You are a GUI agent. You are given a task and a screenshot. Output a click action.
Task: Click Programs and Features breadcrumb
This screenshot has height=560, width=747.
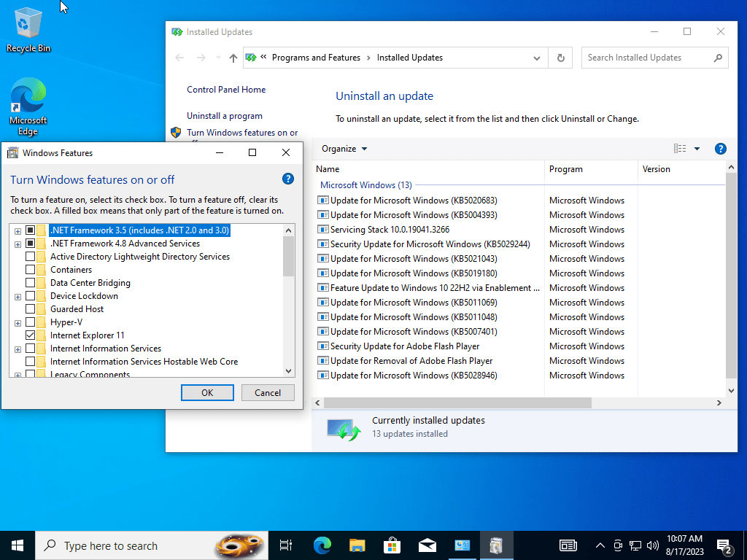click(316, 58)
